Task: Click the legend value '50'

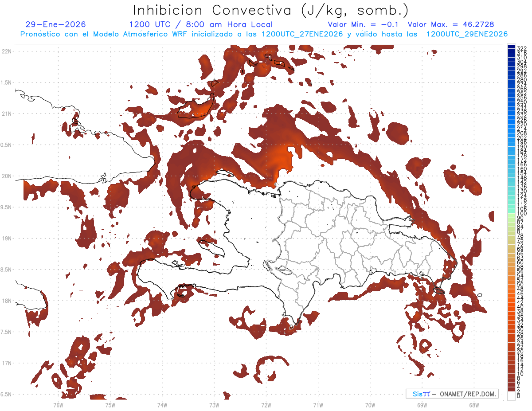Action: 520,285
